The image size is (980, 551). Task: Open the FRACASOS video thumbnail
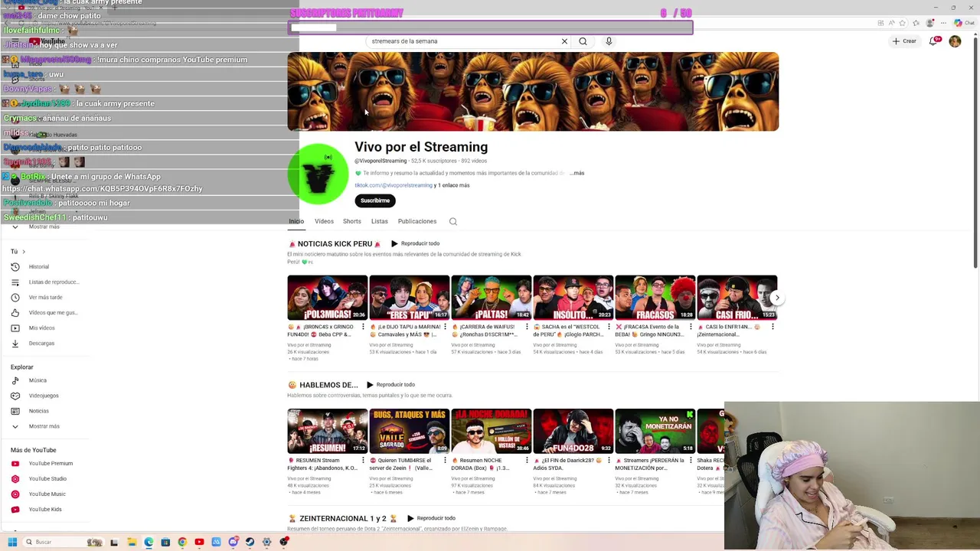point(655,298)
